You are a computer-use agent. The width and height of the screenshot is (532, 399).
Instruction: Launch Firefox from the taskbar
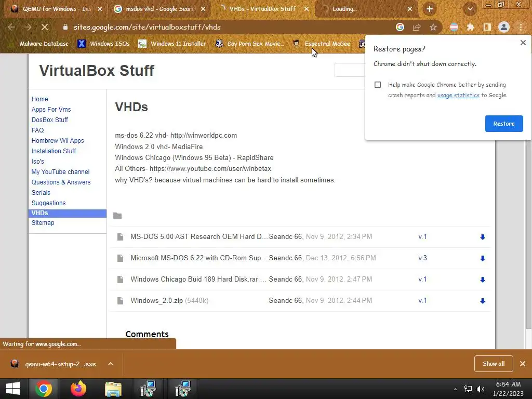78,389
